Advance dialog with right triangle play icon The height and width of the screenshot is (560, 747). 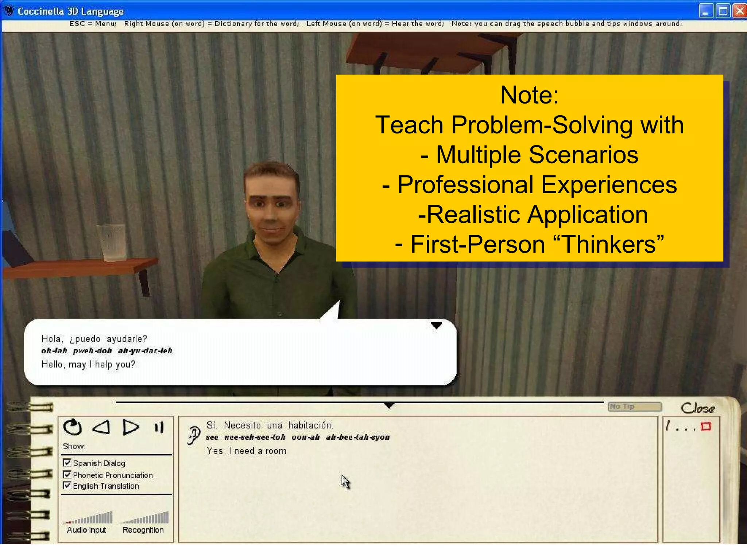click(x=131, y=427)
